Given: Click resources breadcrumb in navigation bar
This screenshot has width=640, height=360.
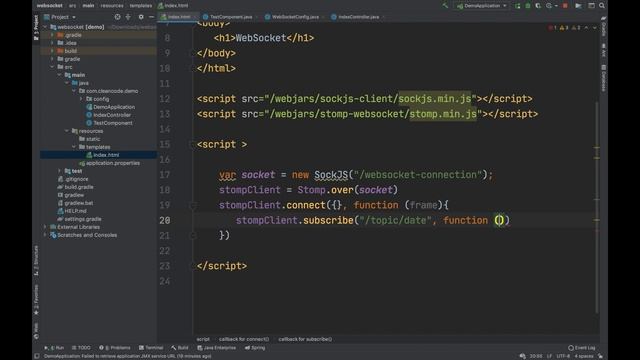Looking at the screenshot, I should click(112, 6).
